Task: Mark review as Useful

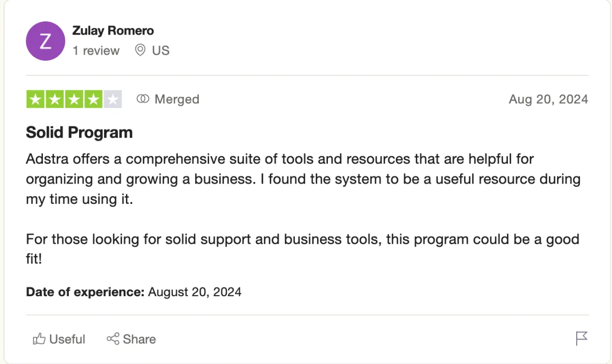Action: tap(59, 339)
